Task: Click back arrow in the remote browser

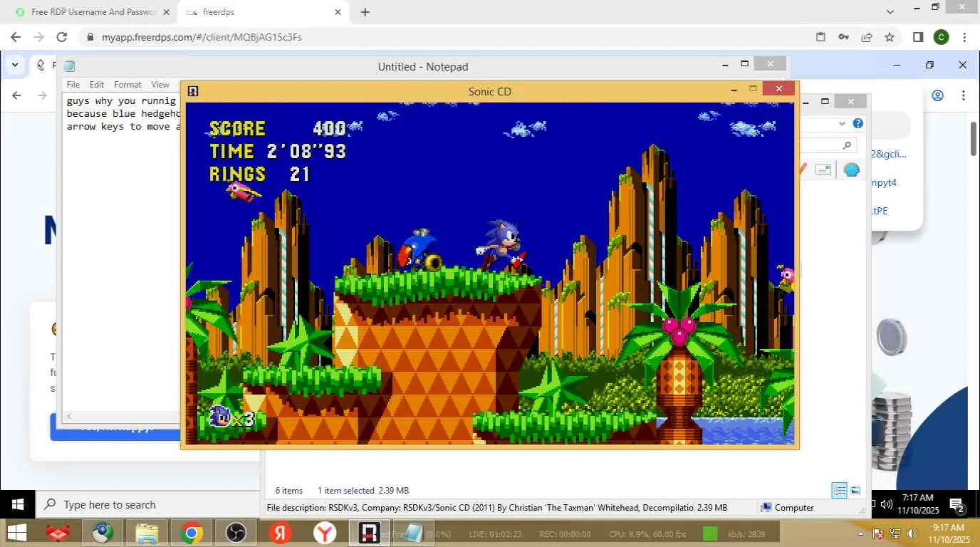Action: [x=17, y=95]
